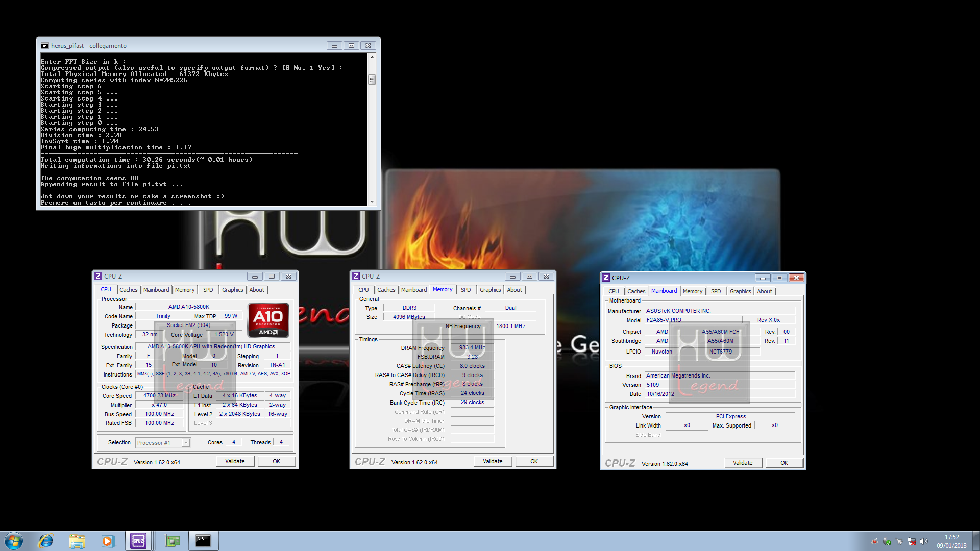Select Memory tab in the Mainboard-tab CPU-Z window
This screenshot has height=551, width=980.
(x=693, y=291)
